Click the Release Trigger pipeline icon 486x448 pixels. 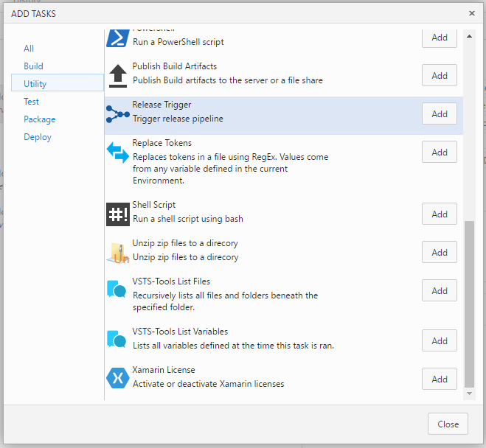(118, 114)
